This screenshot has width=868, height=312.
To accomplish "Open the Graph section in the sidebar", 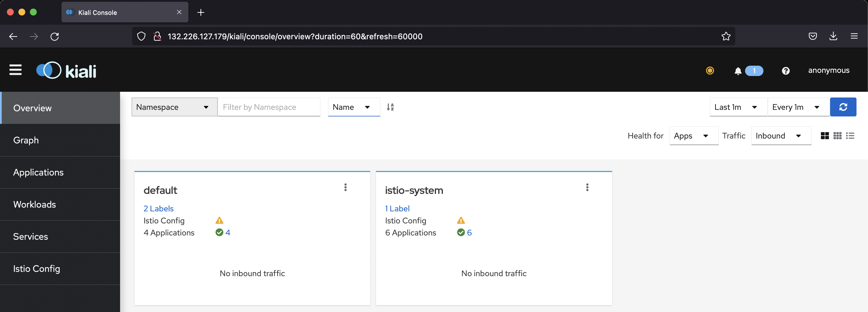I will [x=26, y=140].
